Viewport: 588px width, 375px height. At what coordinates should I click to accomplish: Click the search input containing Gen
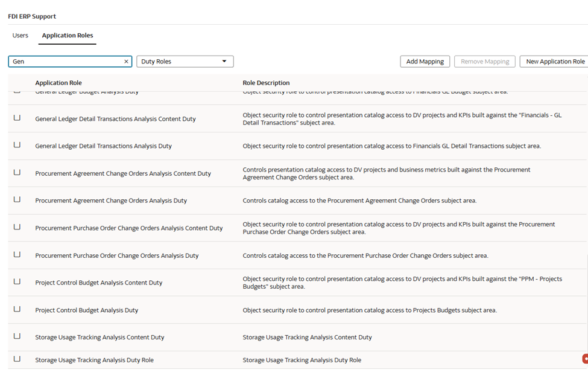(66, 62)
